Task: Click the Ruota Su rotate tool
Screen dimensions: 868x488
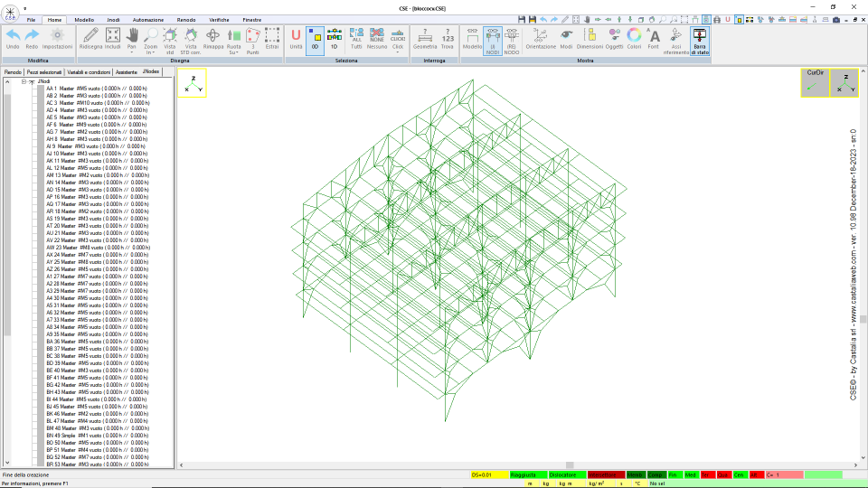Action: [x=233, y=41]
